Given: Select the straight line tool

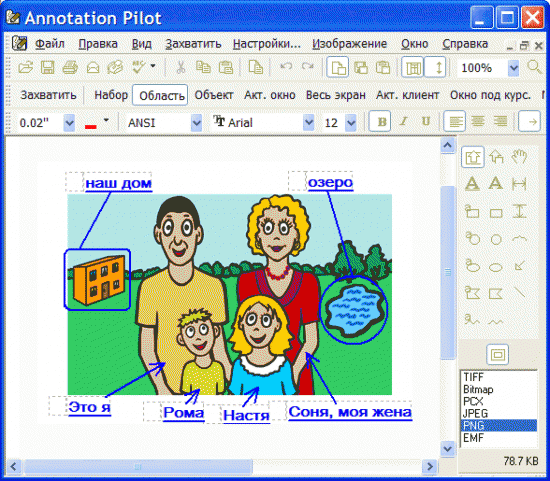Looking at the screenshot, I should [519, 292].
